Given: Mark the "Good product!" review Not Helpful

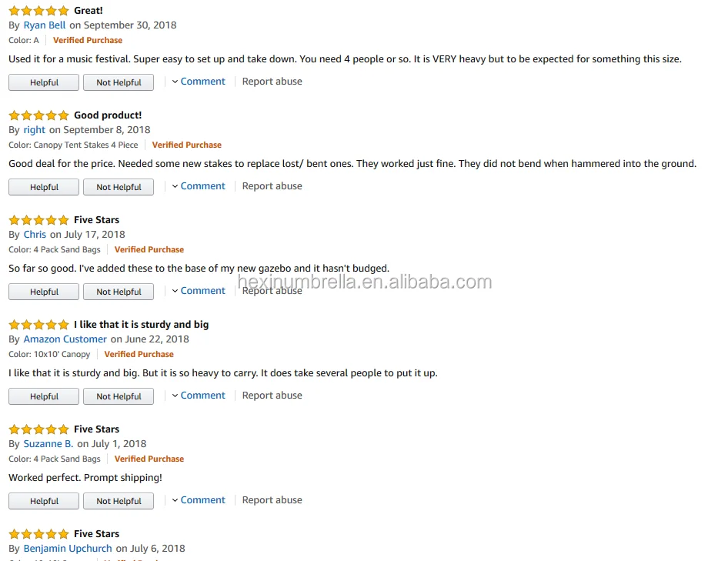Looking at the screenshot, I should pyautogui.click(x=119, y=187).
